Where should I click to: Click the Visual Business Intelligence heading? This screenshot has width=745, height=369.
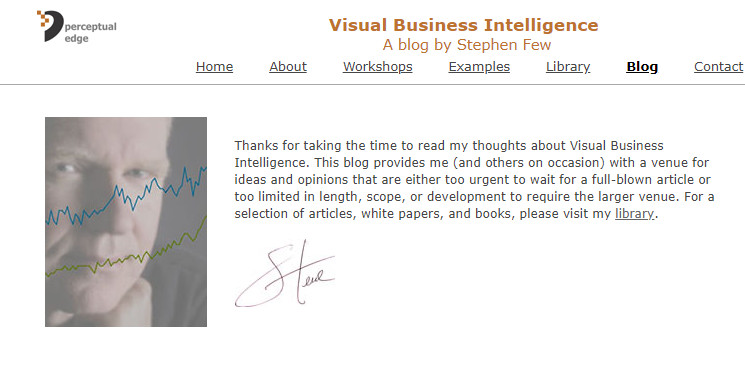point(463,25)
